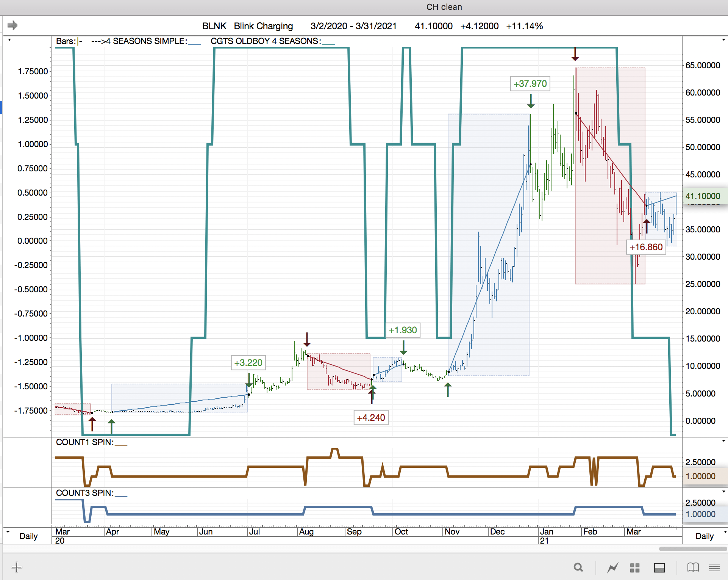Click the magnifying glass search icon
This screenshot has width=728, height=580.
578,567
